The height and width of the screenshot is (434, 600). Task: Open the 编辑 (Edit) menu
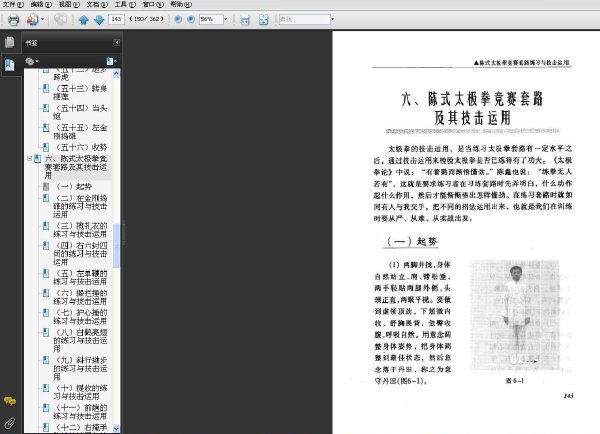[41, 4]
